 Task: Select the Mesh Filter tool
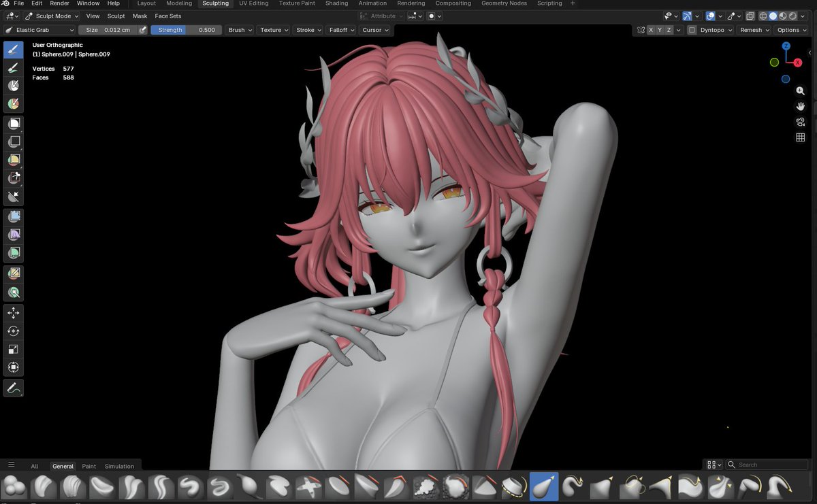pos(14,216)
